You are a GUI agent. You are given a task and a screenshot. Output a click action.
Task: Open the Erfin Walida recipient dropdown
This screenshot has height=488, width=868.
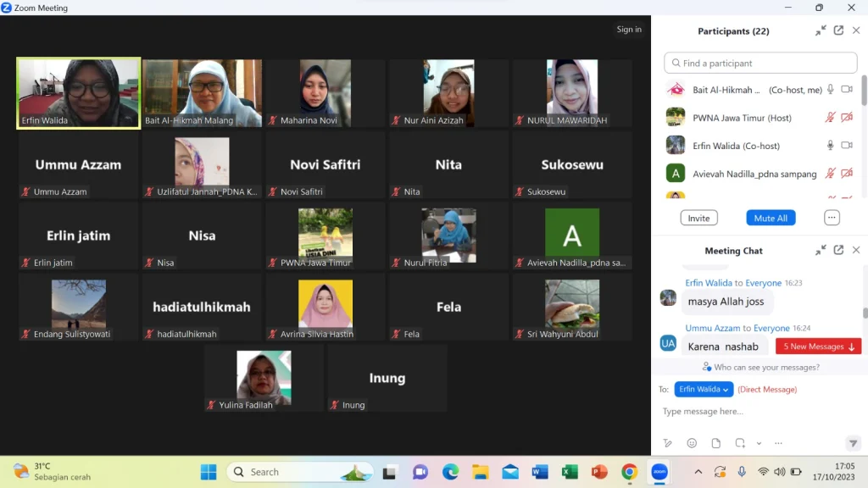pos(704,390)
